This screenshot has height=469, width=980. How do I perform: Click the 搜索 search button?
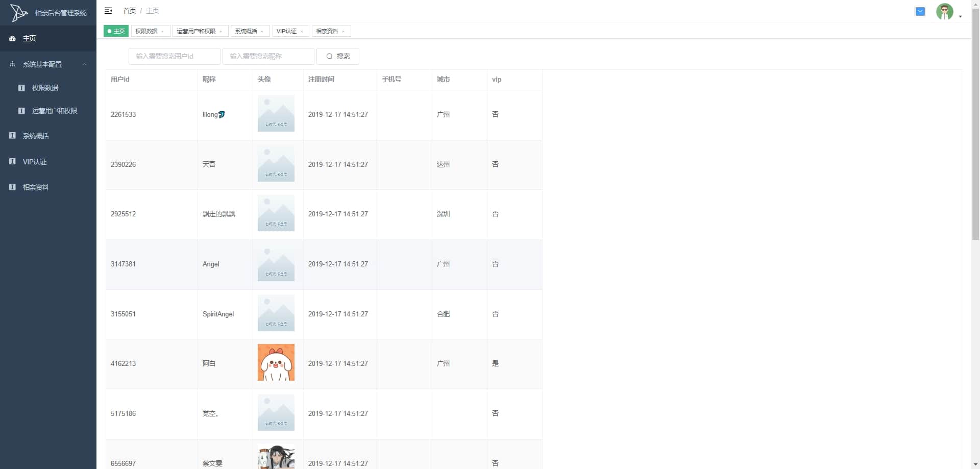pyautogui.click(x=338, y=56)
